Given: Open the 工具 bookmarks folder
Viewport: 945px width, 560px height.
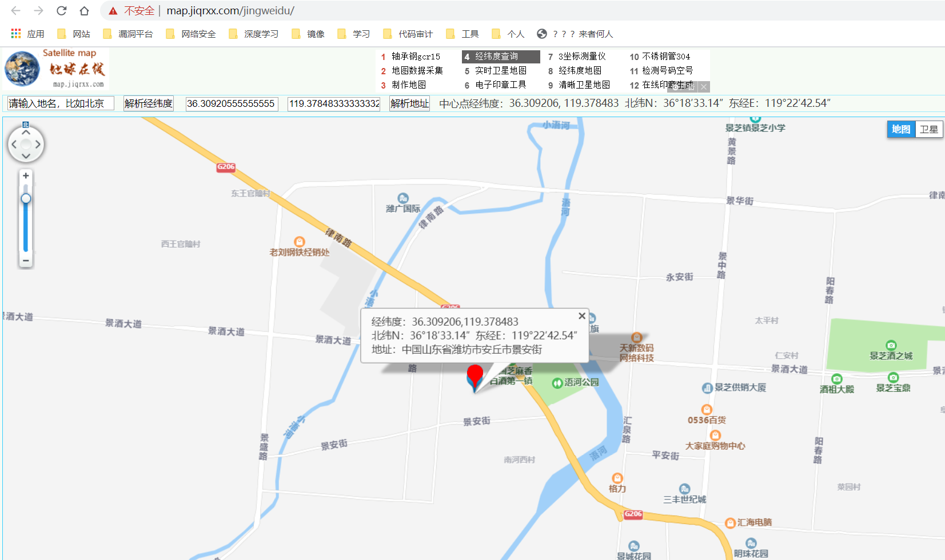Looking at the screenshot, I should tap(470, 34).
